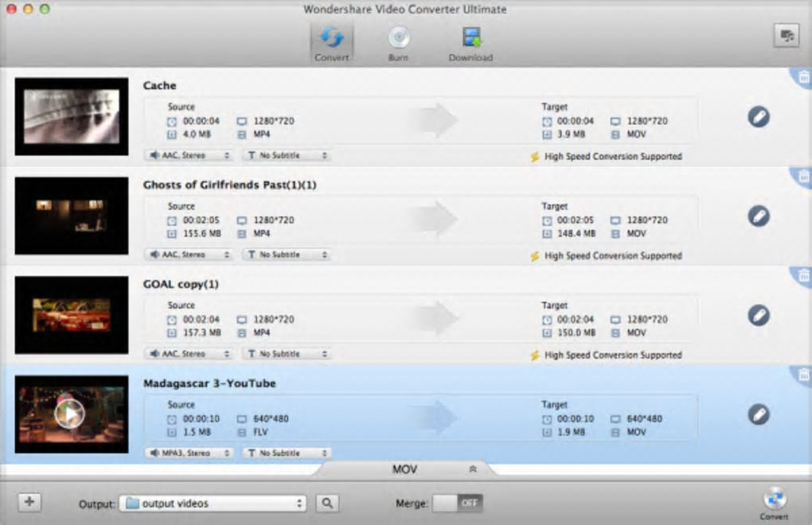Select the GOAL copy(1) thumbnail
Image resolution: width=812 pixels, height=525 pixels.
coord(72,315)
